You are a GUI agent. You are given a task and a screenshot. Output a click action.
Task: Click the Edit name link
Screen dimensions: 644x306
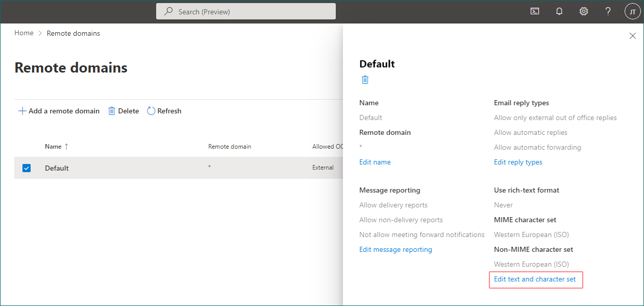click(x=375, y=162)
